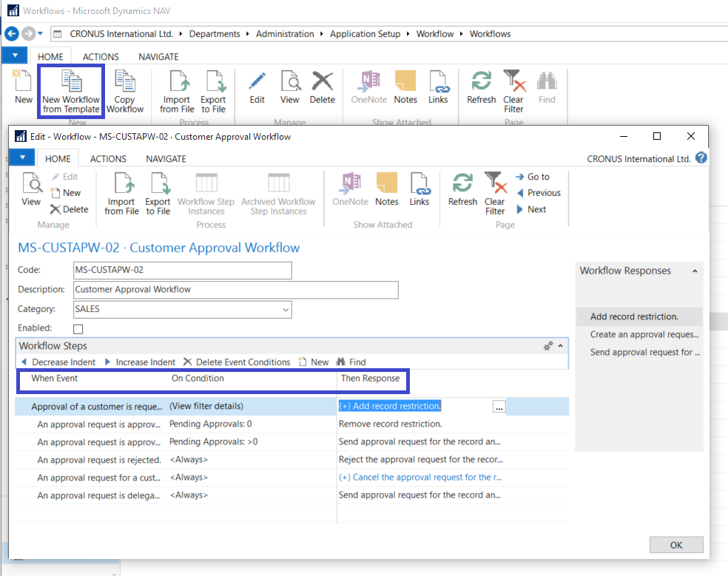Open the help question mark icon

pos(701,158)
